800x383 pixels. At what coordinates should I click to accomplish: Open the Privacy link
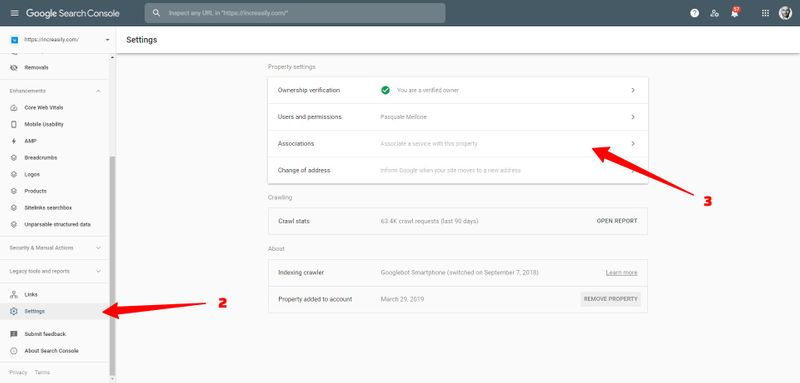coord(18,372)
